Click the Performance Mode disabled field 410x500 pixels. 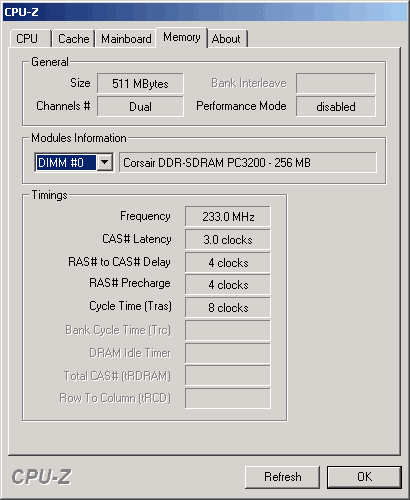click(x=336, y=107)
